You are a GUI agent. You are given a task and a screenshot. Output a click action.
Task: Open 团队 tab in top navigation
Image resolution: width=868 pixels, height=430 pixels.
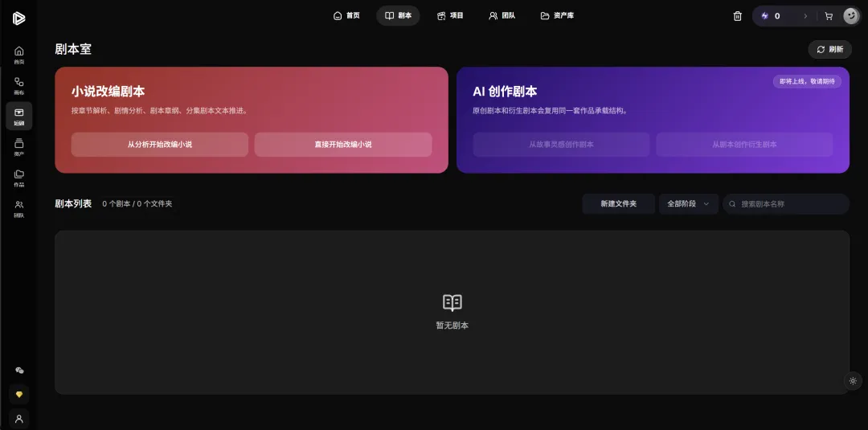click(x=502, y=15)
